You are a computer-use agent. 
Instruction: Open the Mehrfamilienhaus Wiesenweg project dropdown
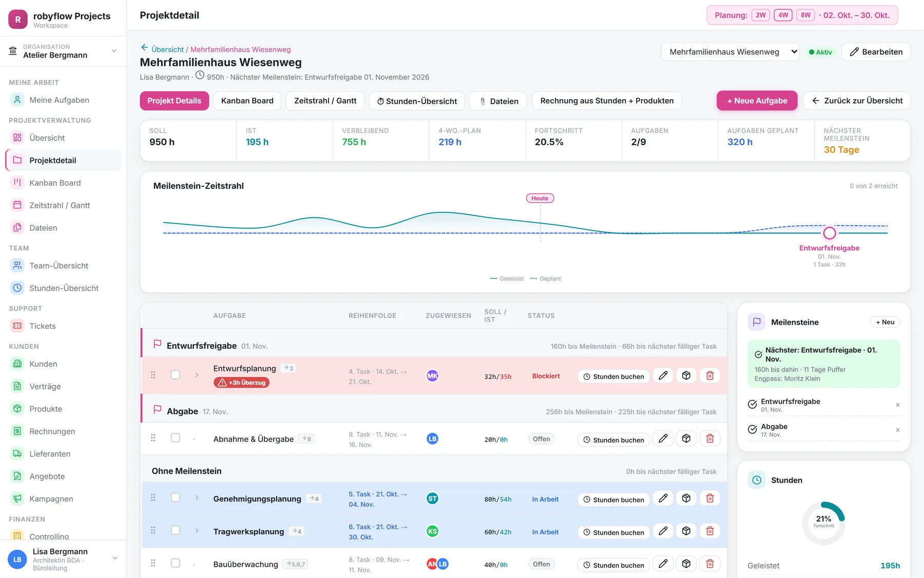[x=730, y=52]
